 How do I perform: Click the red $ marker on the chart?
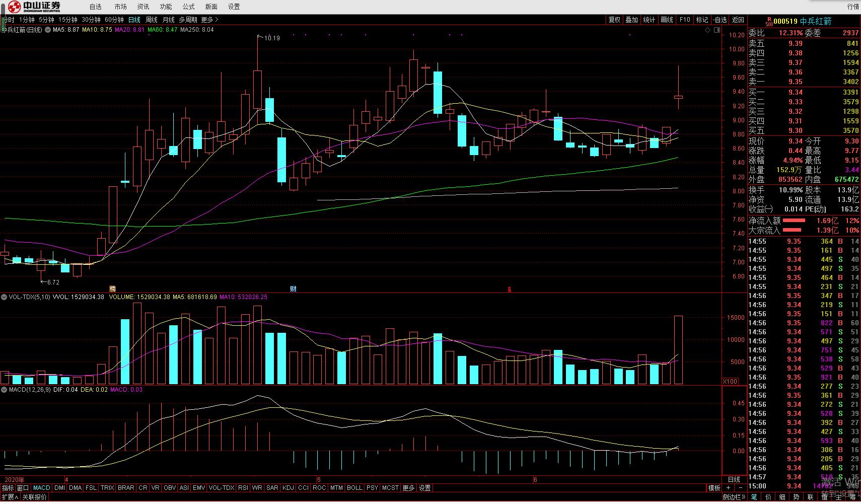(509, 289)
